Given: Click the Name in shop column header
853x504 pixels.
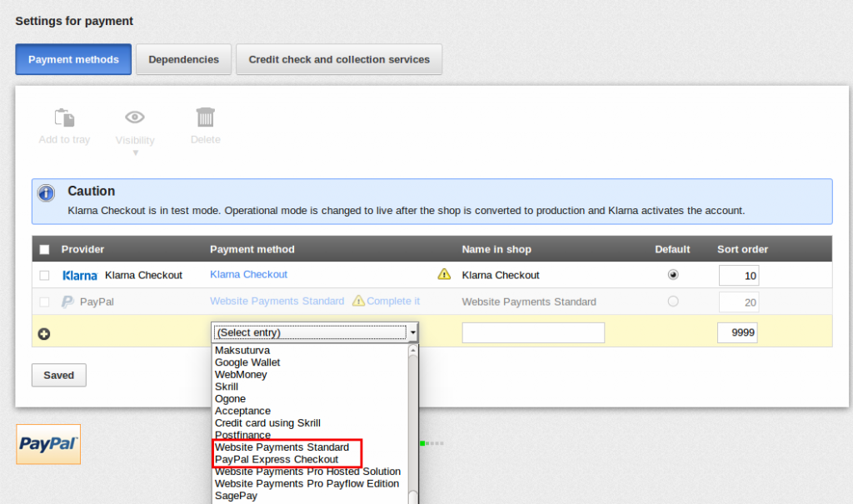Looking at the screenshot, I should (496, 249).
